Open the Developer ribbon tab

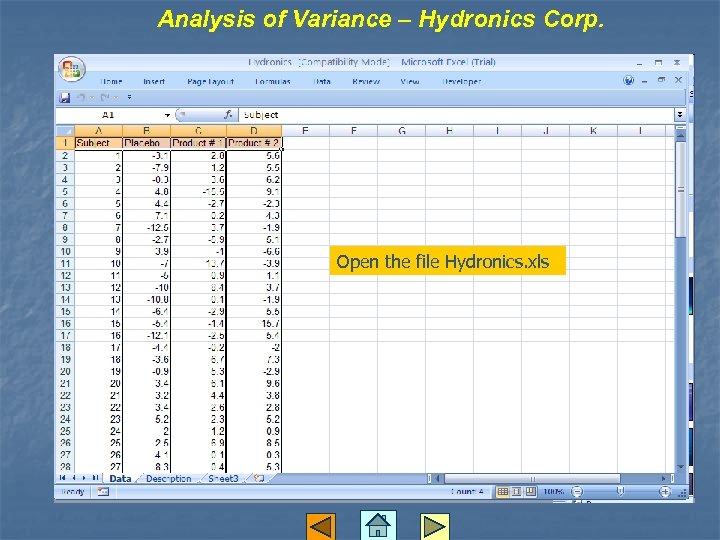pyautogui.click(x=461, y=81)
